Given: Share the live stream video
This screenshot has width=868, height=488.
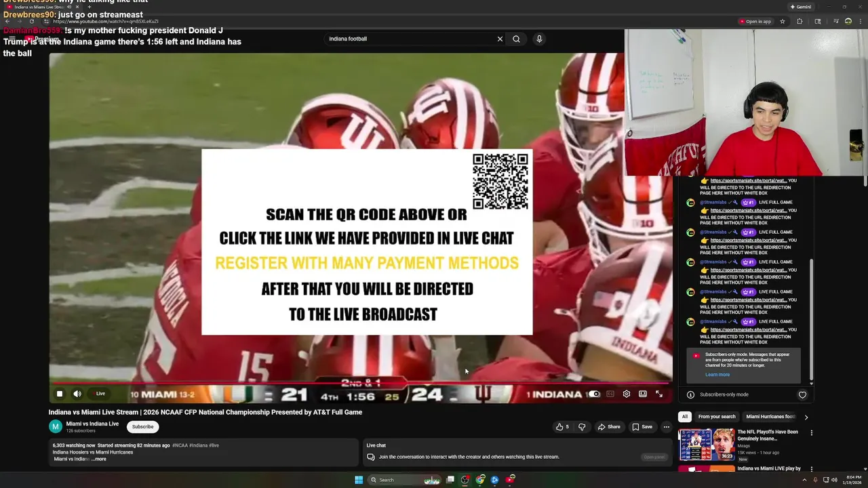Looking at the screenshot, I should click(609, 427).
